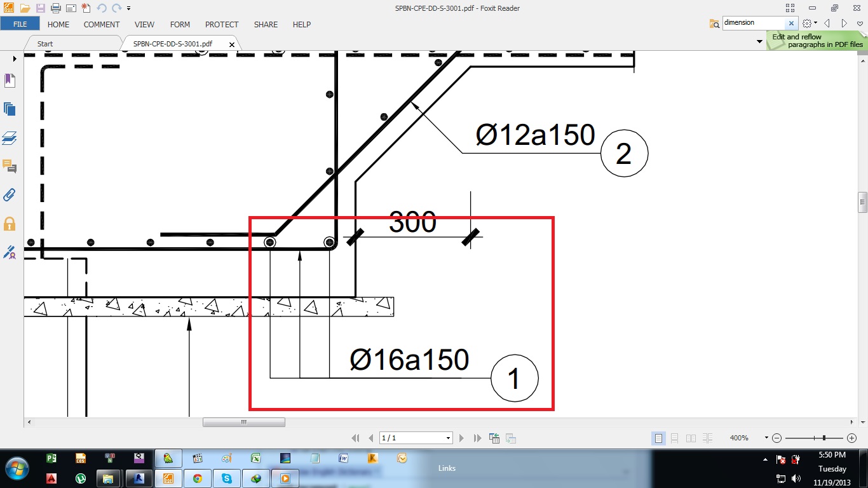This screenshot has height=488, width=868.
Task: Switch to the HOME ribbon tab
Action: pos(58,24)
